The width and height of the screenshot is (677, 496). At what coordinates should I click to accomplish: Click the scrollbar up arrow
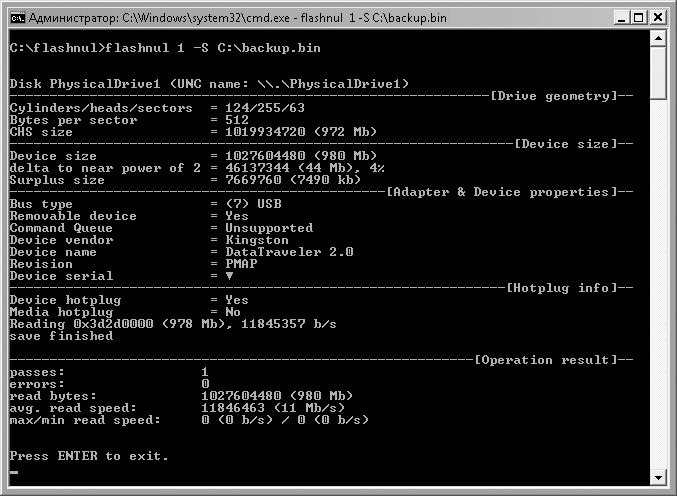(x=658, y=38)
